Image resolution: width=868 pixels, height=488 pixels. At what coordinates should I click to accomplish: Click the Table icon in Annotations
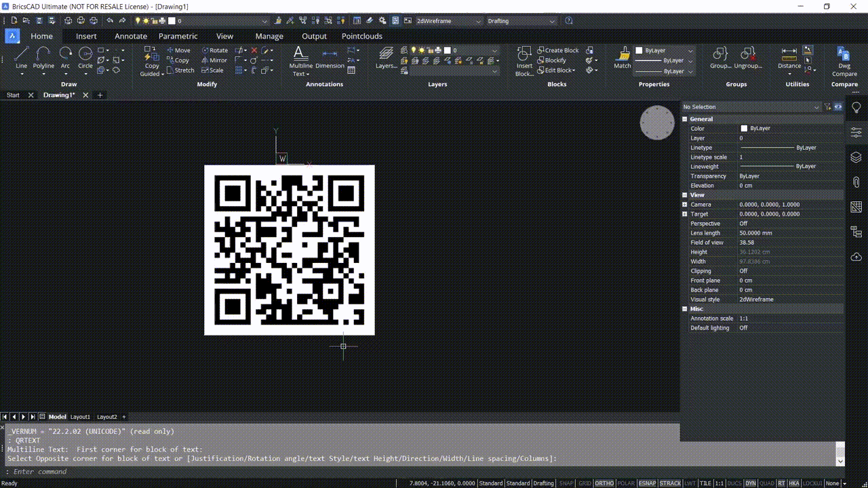[351, 70]
